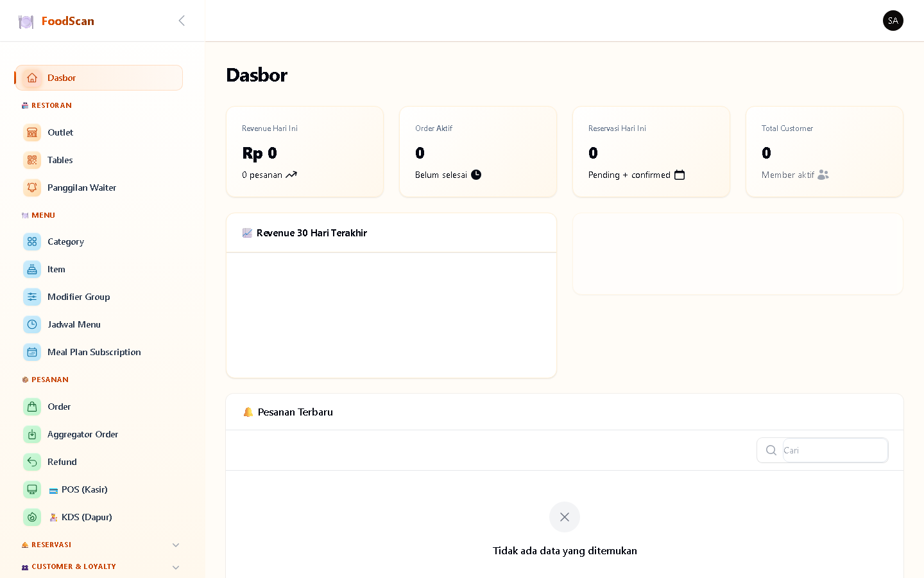Open the Dasbor menu item
Screen dimensions: 924x578
[x=99, y=78]
